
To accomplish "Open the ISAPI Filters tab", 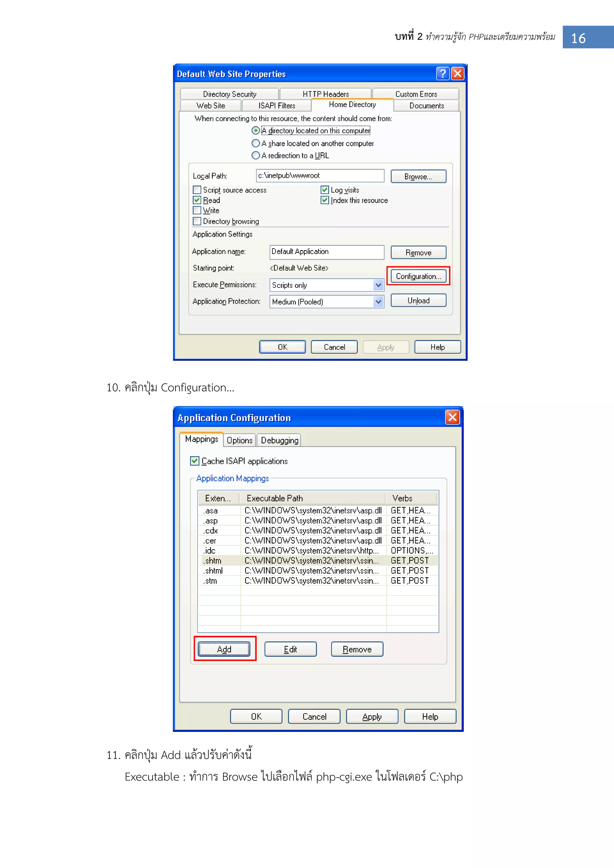I will (x=276, y=106).
